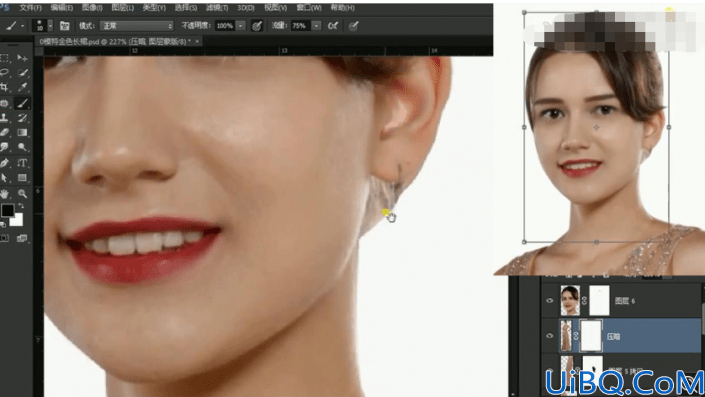Open the 模式 blend mode dropdown
Image resolution: width=705 pixels, height=397 pixels.
coord(137,26)
